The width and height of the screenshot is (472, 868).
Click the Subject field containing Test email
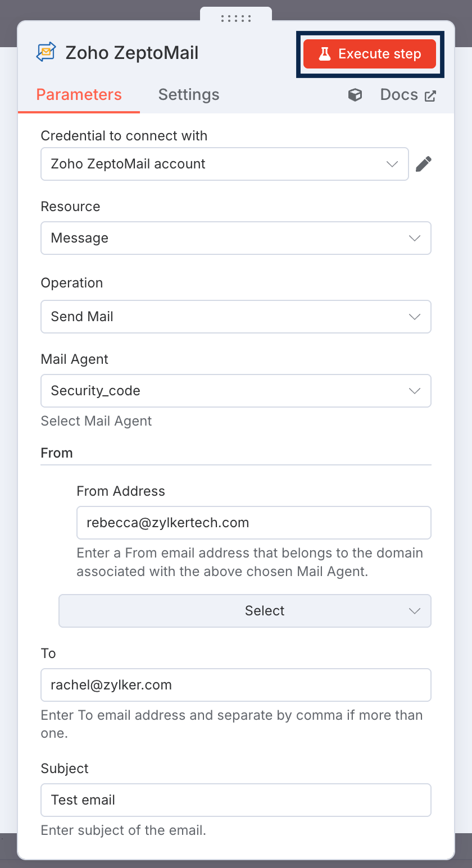pyautogui.click(x=235, y=800)
